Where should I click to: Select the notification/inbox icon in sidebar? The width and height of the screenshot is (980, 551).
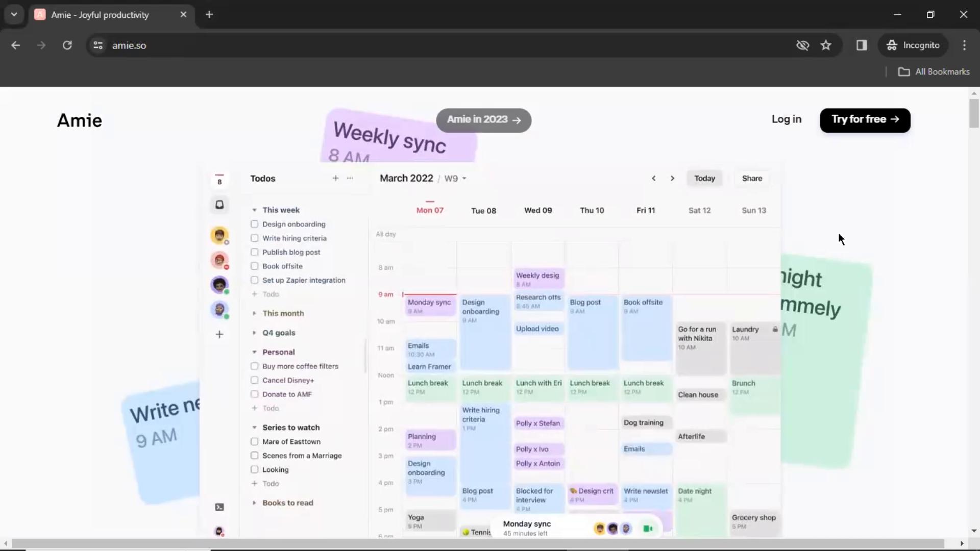click(219, 205)
